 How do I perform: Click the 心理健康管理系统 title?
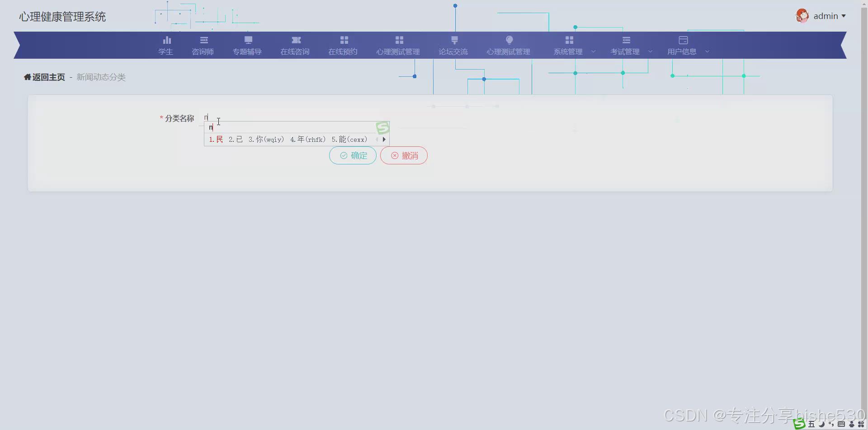62,17
